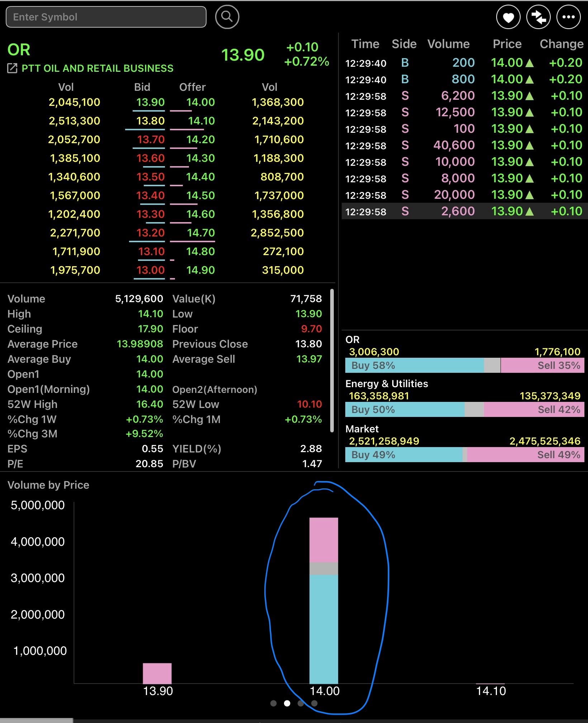Open external link icon beside PTT OIL

[12, 68]
